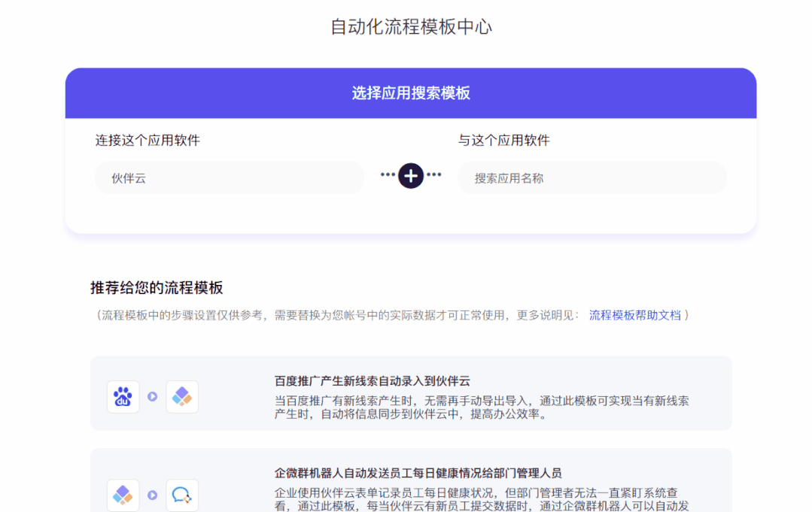This screenshot has width=812, height=512.
Task: Click the WeCom chat bubble icon
Action: 182,495
